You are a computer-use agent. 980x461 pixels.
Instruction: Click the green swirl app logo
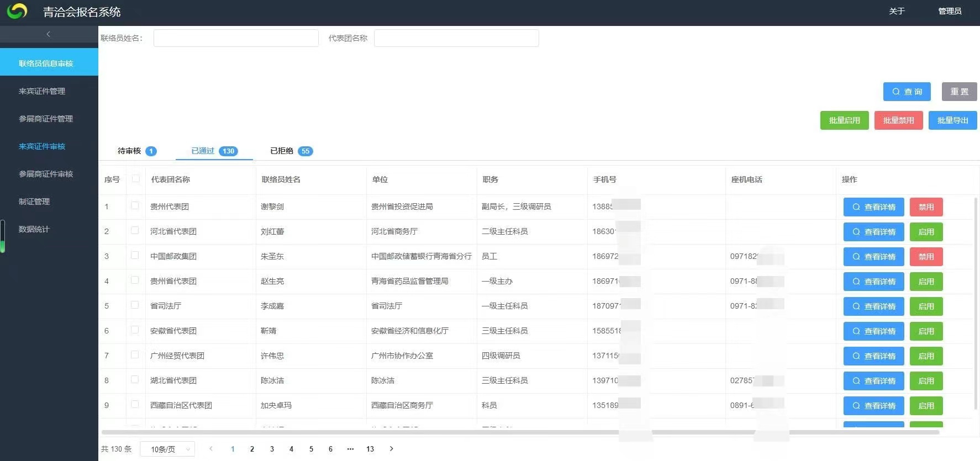(x=17, y=11)
